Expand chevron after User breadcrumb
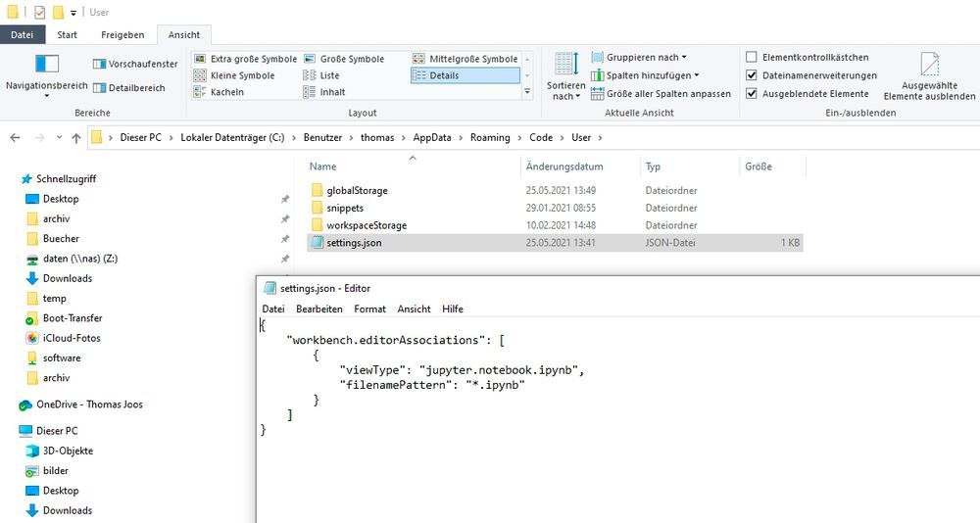 click(x=600, y=137)
